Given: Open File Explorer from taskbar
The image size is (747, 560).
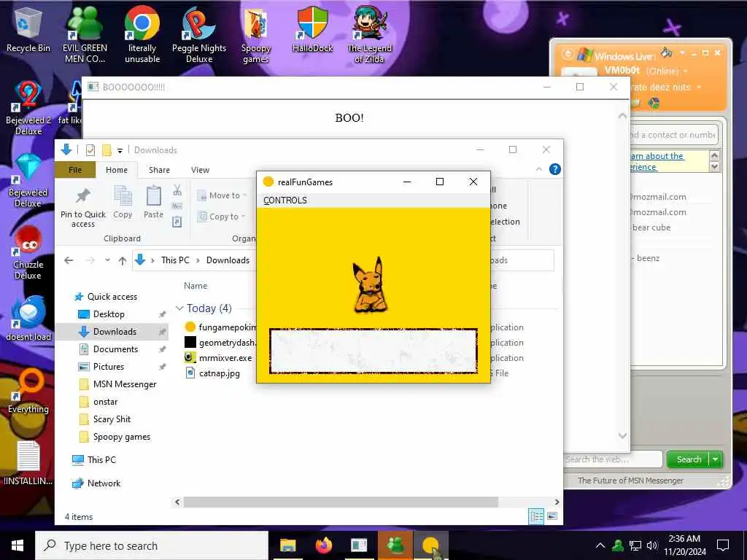Looking at the screenshot, I should click(287, 545).
